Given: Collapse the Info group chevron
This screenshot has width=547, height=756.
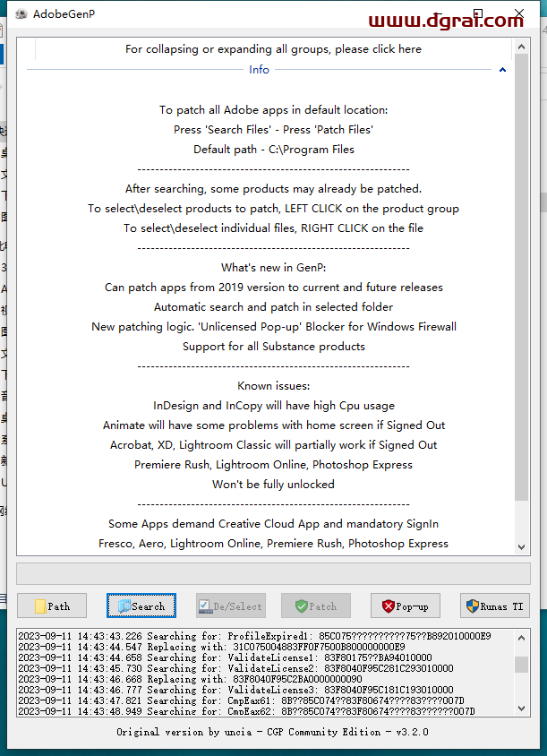Looking at the screenshot, I should [502, 70].
